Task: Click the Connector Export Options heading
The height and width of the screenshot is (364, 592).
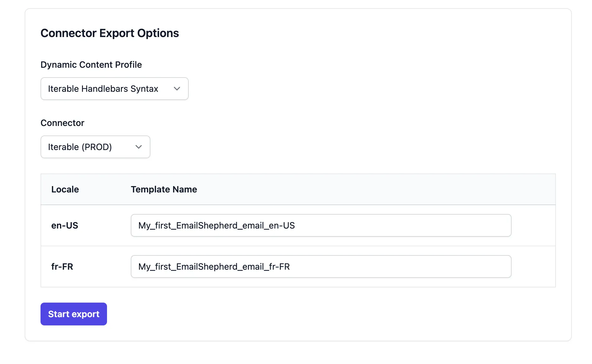Action: pyautogui.click(x=110, y=33)
